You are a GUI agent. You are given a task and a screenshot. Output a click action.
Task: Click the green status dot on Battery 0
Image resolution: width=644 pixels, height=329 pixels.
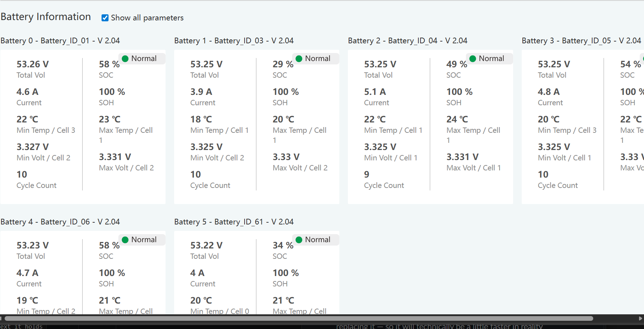click(x=125, y=59)
